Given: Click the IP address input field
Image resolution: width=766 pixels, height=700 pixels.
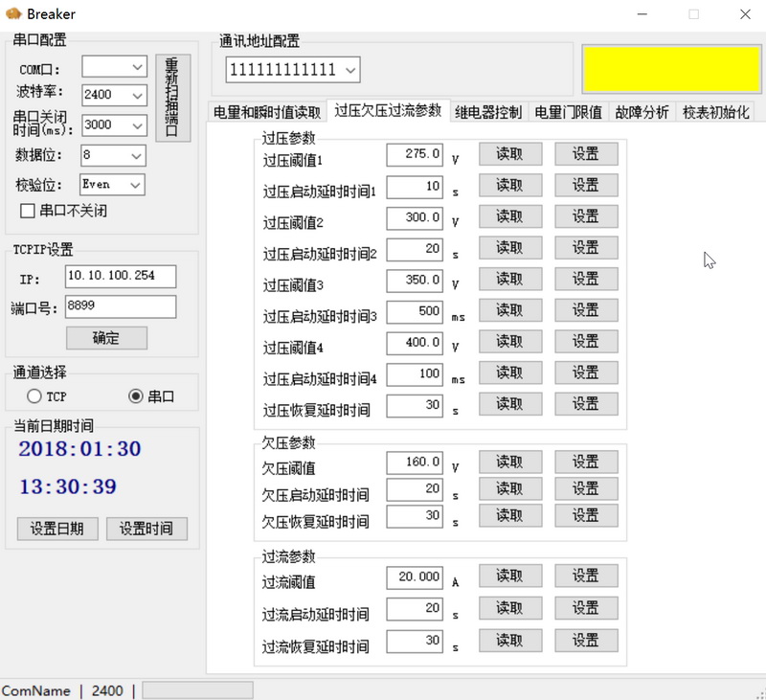Looking at the screenshot, I should coord(121,277).
